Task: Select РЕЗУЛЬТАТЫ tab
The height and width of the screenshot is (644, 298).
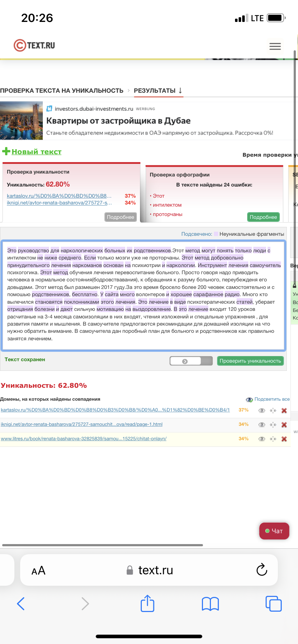Action: pyautogui.click(x=158, y=91)
